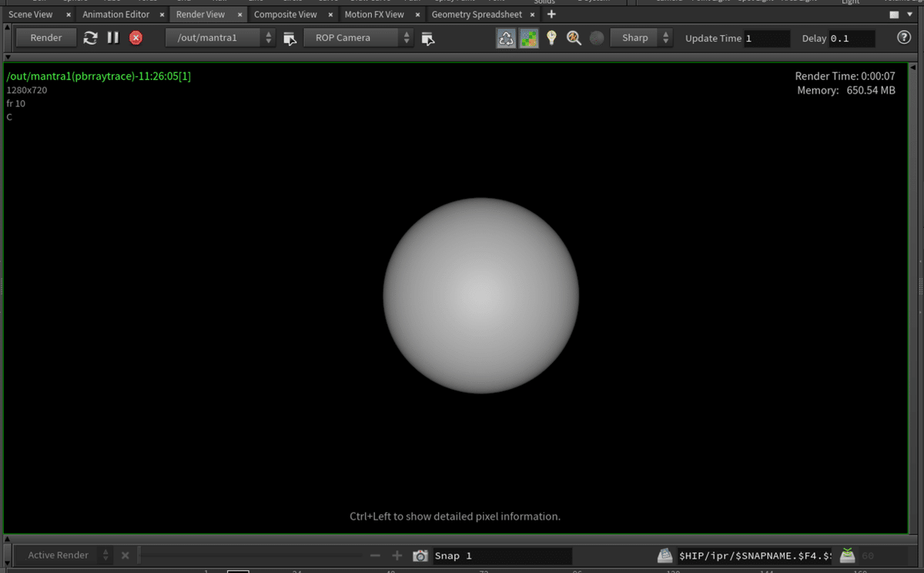Select the Render View tab

(x=201, y=14)
